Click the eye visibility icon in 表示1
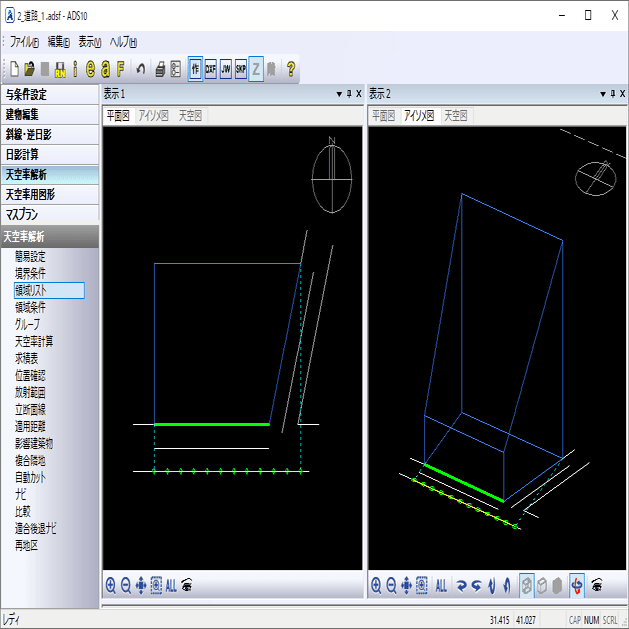Screen dimensions: 629x629 pyautogui.click(x=187, y=586)
